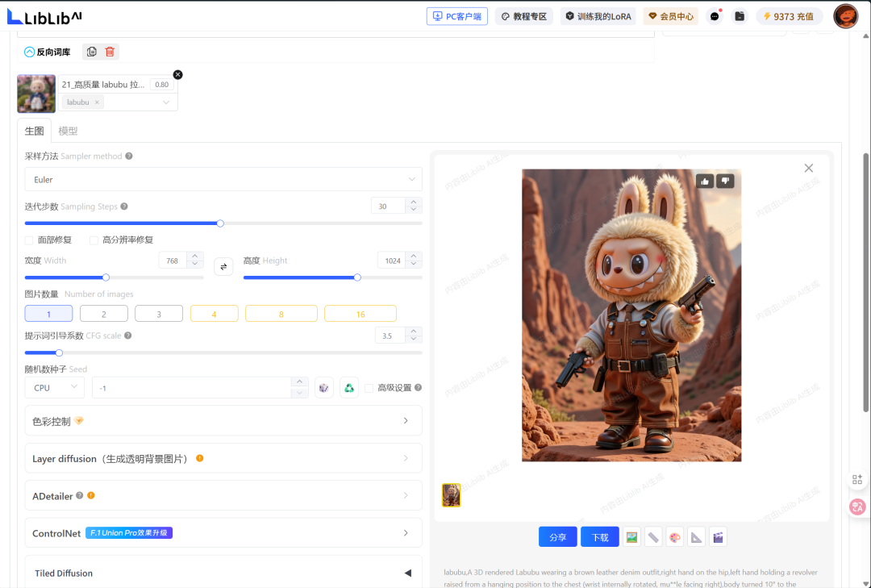This screenshot has height=588, width=871.
Task: Click help icon next to ADetailer
Action: click(x=79, y=495)
